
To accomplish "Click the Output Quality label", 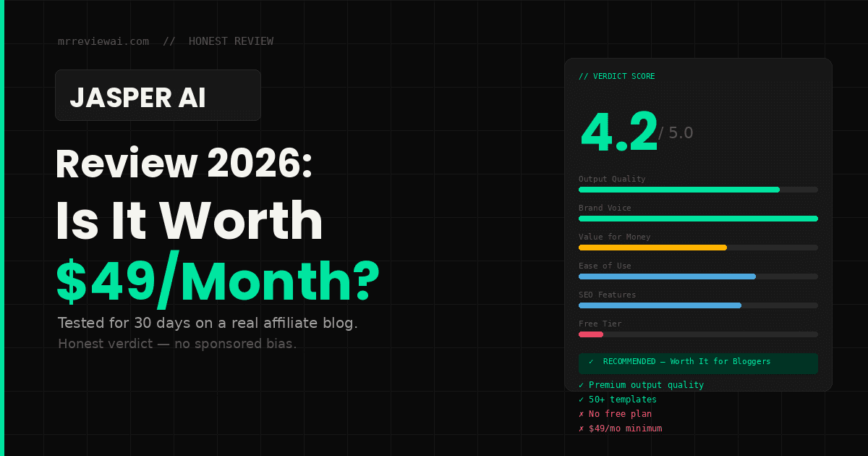I will 612,179.
